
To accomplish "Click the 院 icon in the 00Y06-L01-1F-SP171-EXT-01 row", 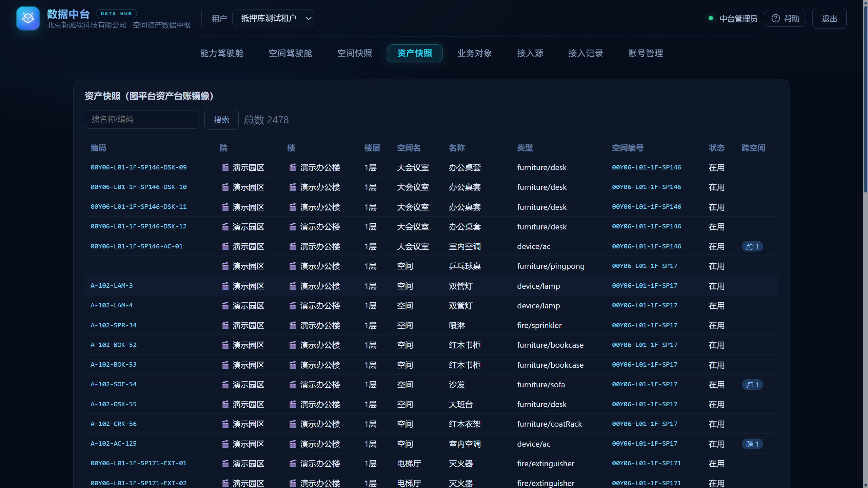I will [x=225, y=464].
